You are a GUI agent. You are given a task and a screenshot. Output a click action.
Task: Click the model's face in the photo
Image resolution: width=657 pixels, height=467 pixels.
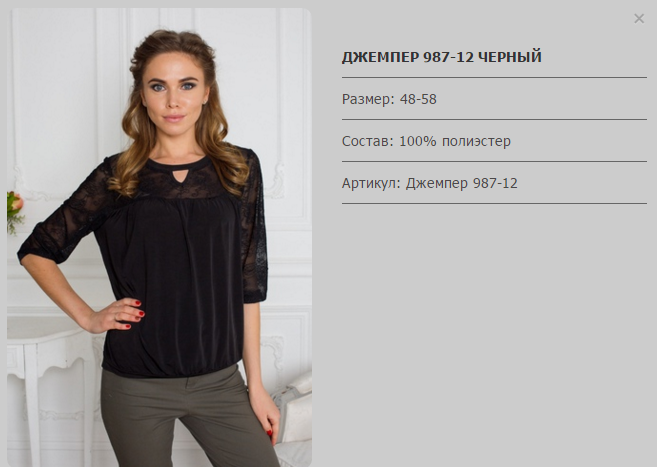pos(175,90)
